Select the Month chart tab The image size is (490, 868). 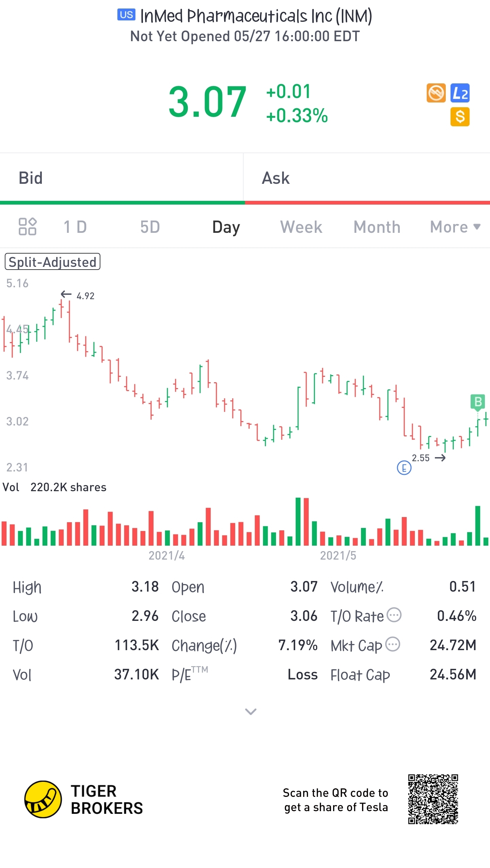pyautogui.click(x=377, y=227)
